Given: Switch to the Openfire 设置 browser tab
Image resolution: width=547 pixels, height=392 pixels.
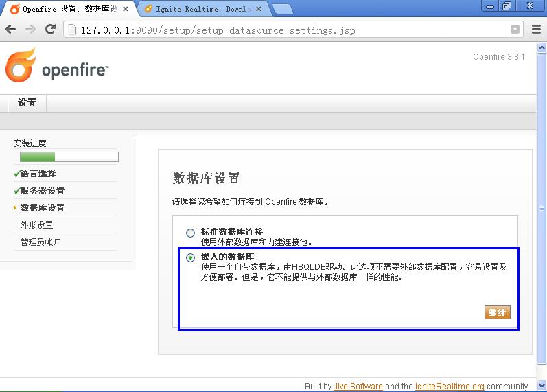Looking at the screenshot, I should pos(70,9).
